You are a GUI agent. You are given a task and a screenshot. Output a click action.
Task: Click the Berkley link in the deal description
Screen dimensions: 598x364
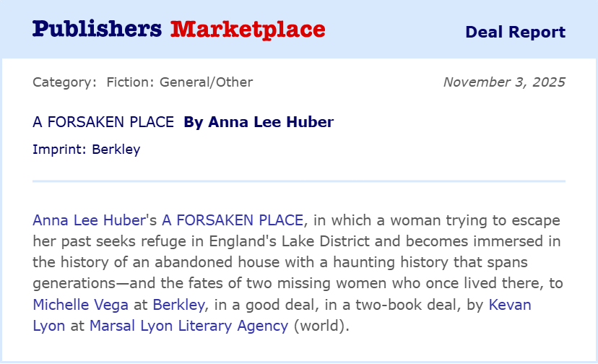click(x=179, y=304)
